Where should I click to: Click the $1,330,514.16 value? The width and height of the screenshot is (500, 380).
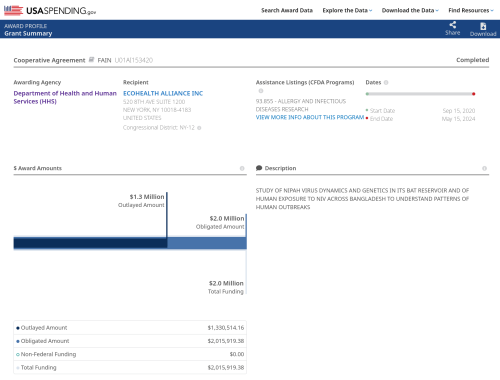coord(226,328)
